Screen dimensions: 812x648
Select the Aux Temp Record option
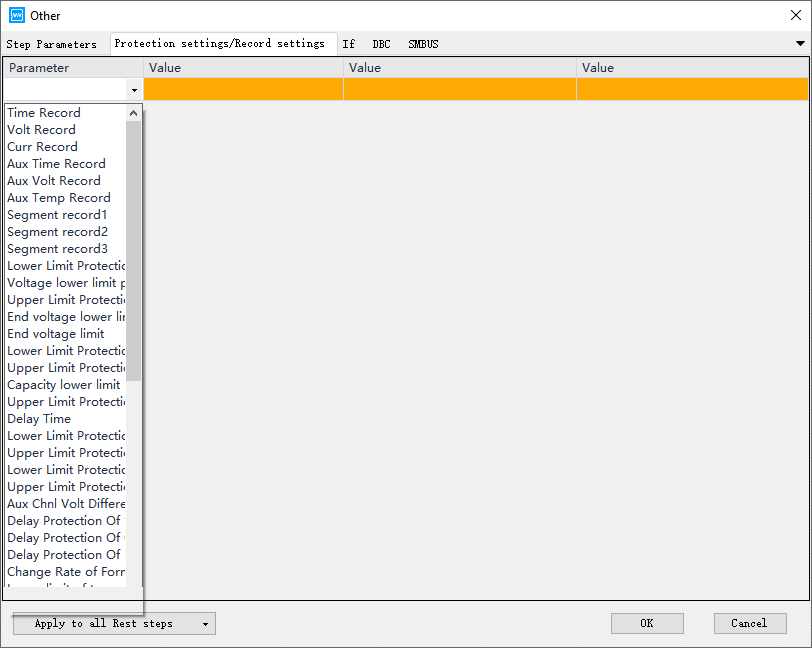[x=58, y=198]
